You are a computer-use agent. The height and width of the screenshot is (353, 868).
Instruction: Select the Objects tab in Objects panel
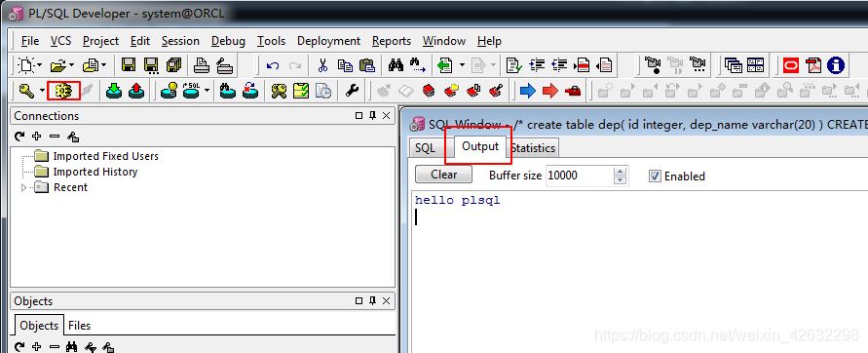click(39, 326)
